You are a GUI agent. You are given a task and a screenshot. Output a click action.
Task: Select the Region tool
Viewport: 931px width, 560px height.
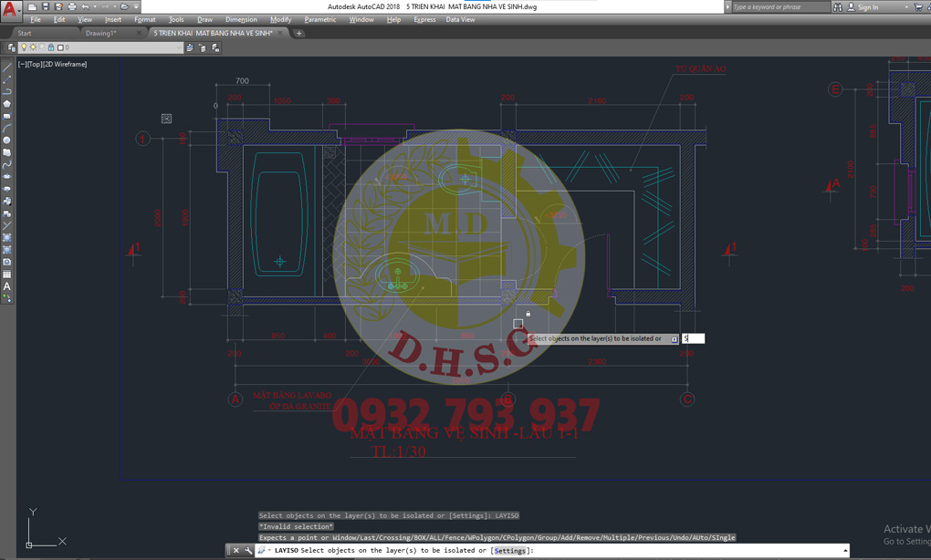[7, 262]
